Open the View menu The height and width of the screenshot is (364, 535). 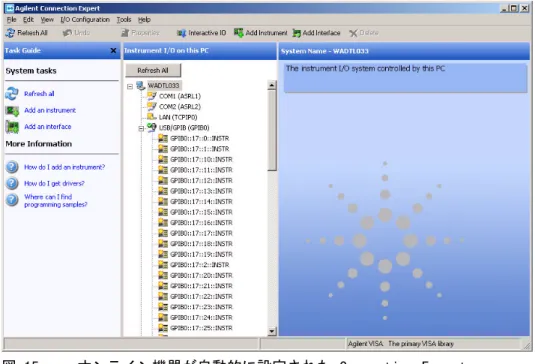pyautogui.click(x=47, y=19)
